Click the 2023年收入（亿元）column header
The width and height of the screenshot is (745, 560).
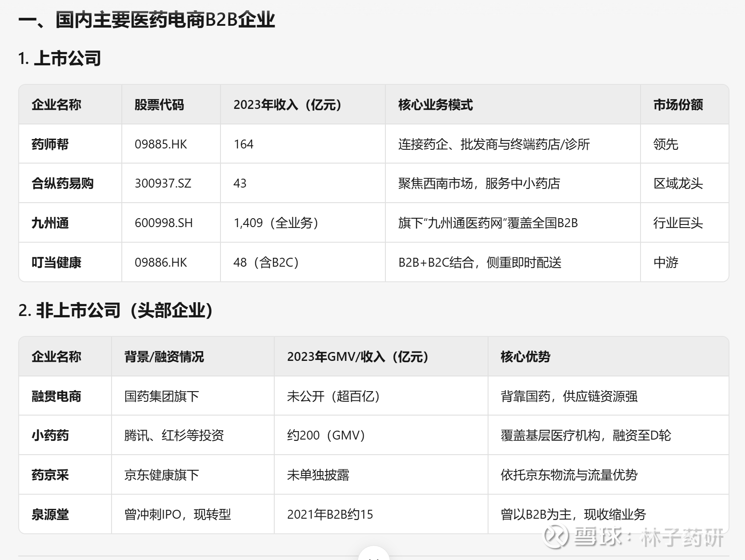click(288, 105)
